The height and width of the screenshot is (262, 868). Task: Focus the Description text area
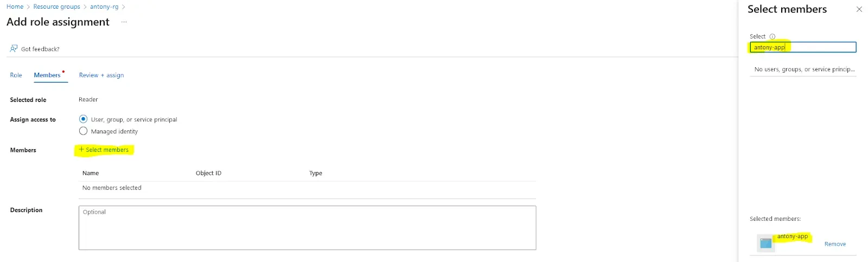tap(307, 228)
